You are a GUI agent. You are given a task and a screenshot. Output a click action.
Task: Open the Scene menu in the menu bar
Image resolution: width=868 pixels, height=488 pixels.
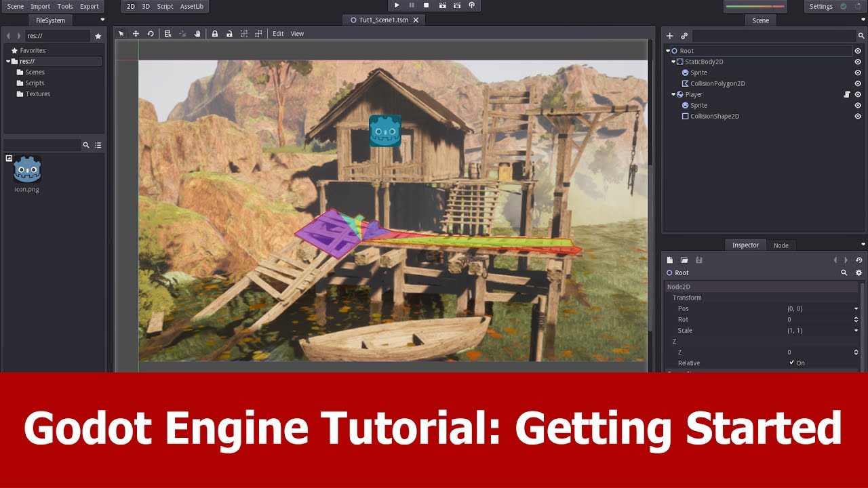click(x=15, y=6)
